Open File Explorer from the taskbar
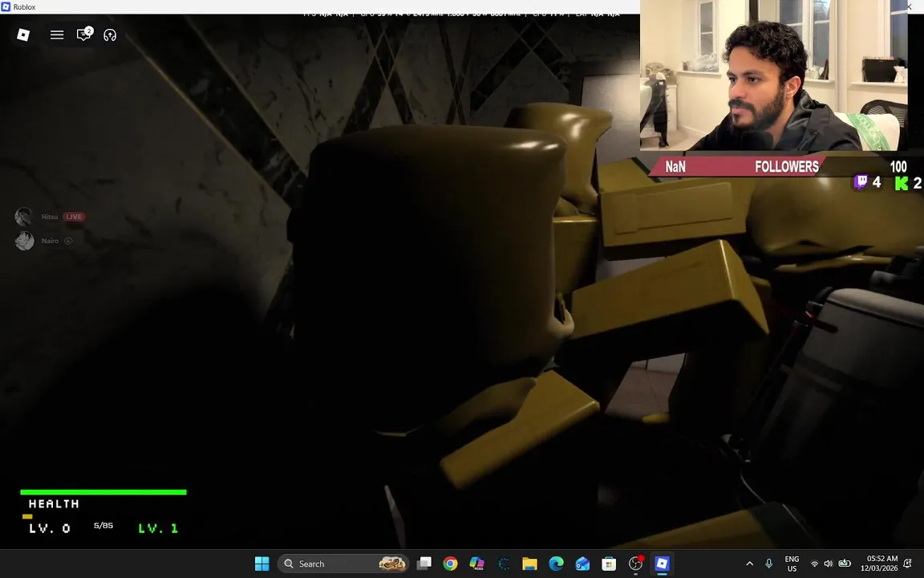924x578 pixels. [529, 564]
